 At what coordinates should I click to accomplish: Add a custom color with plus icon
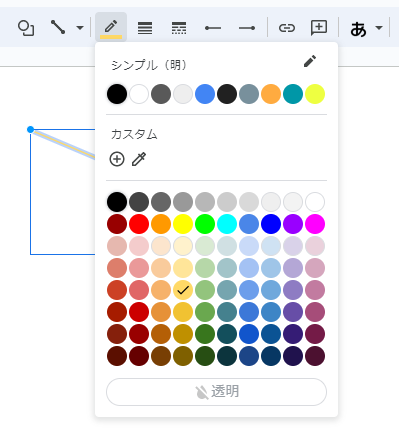[117, 159]
